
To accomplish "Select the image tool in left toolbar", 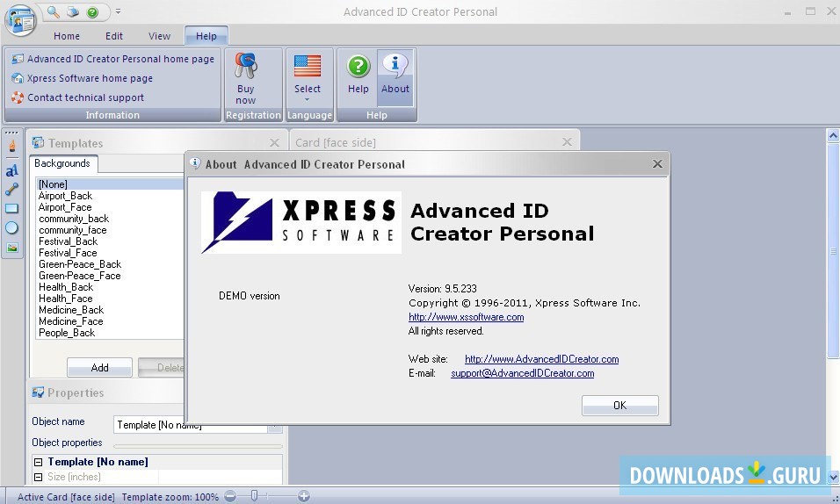I will [x=11, y=248].
